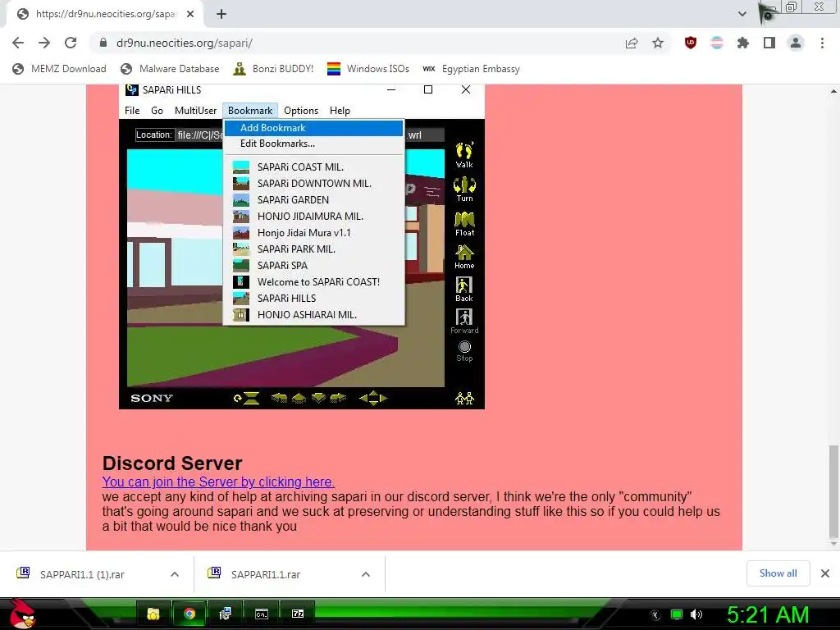Click the turn-right arrow navigation icon
This screenshot has width=840, height=630.
click(339, 398)
